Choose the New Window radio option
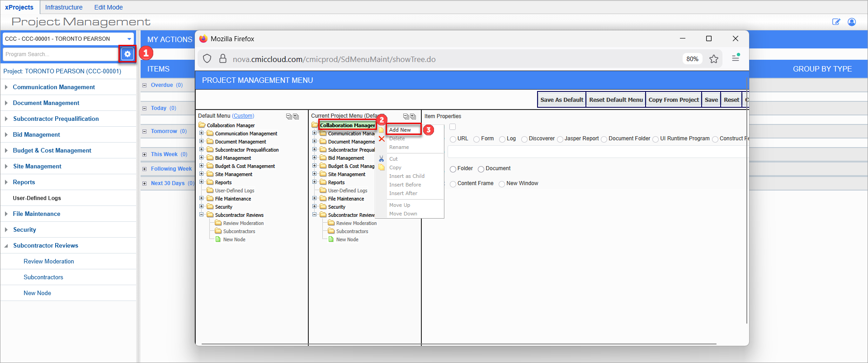Viewport: 868px width, 363px height. [x=502, y=184]
